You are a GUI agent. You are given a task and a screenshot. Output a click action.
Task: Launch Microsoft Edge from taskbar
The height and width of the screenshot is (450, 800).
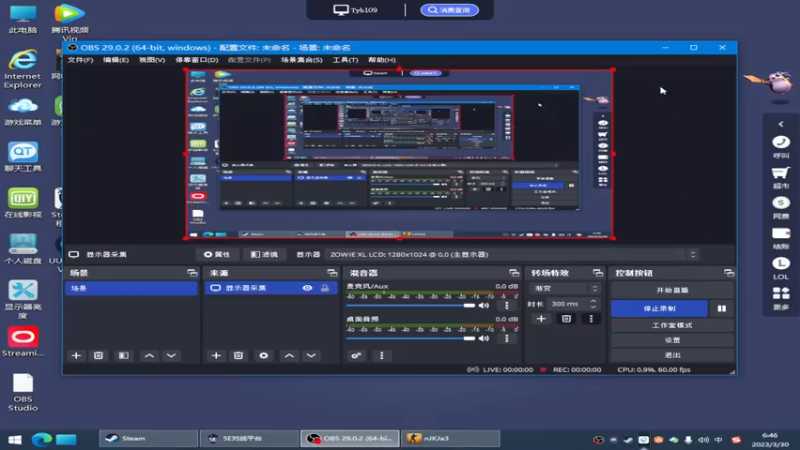[42, 439]
